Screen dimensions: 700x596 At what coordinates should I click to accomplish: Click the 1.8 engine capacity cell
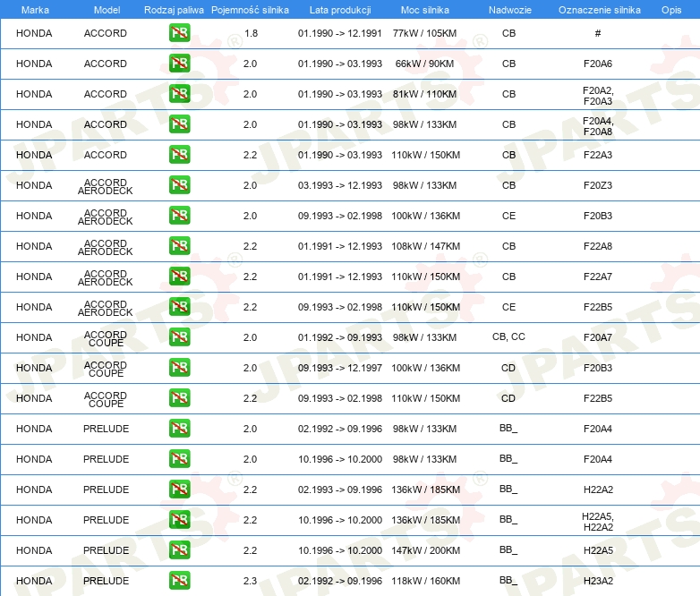(251, 33)
